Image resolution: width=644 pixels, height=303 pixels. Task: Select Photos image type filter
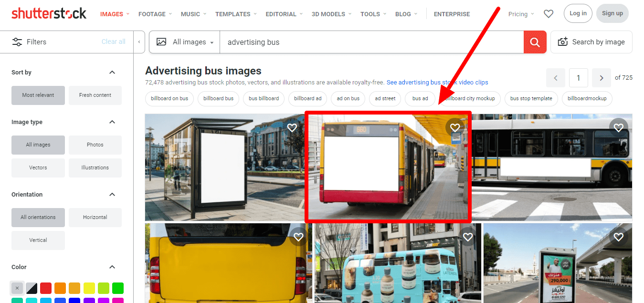pyautogui.click(x=95, y=145)
